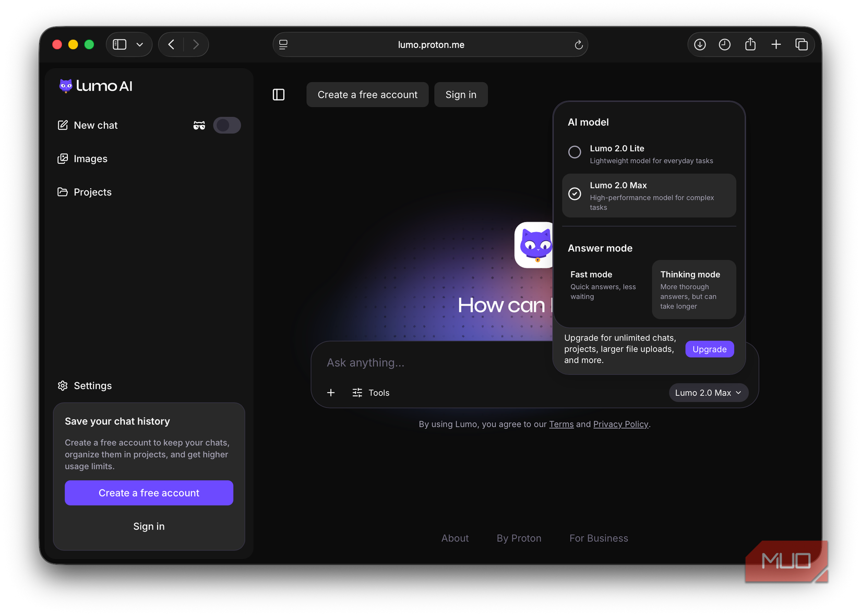Toggle the ghost mode switch
This screenshot has height=616, width=861.
click(x=227, y=125)
